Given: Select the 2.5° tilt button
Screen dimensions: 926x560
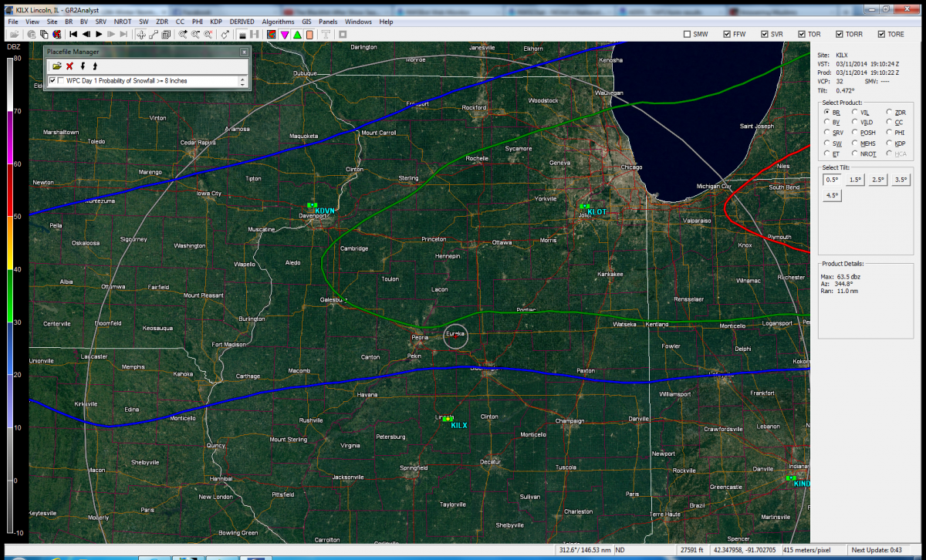Looking at the screenshot, I should tap(878, 179).
